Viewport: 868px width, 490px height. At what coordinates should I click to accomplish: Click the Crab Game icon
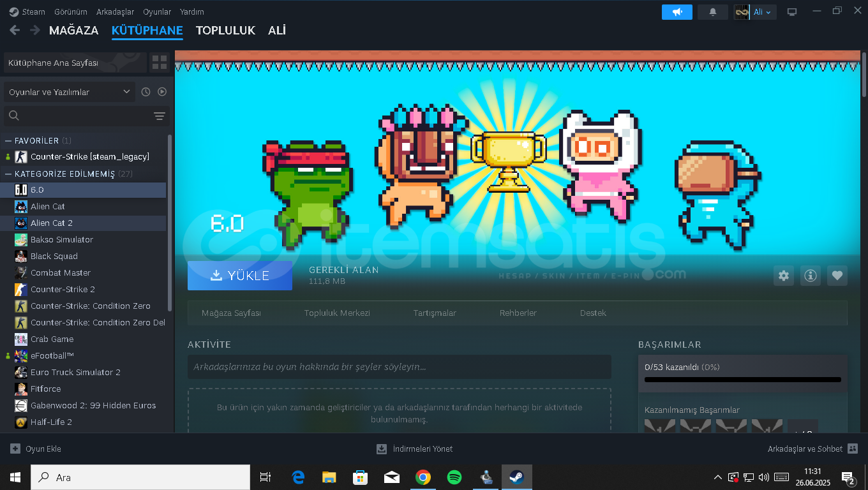coord(21,339)
